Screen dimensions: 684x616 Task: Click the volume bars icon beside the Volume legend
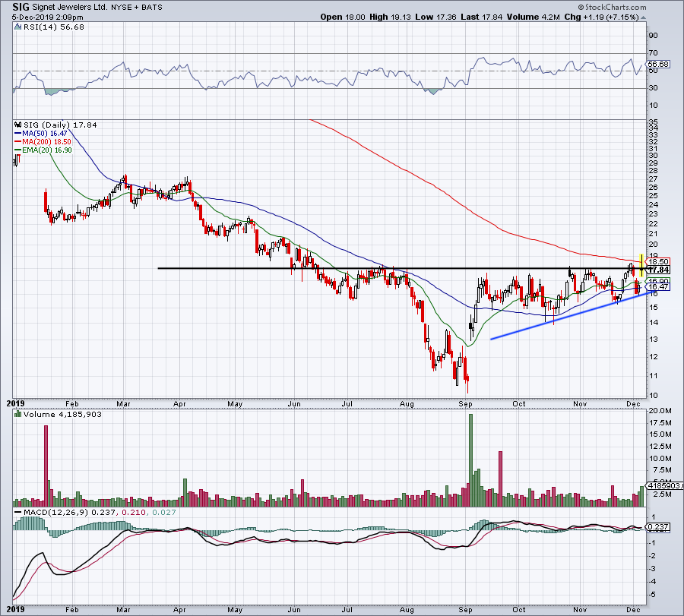pos(17,414)
